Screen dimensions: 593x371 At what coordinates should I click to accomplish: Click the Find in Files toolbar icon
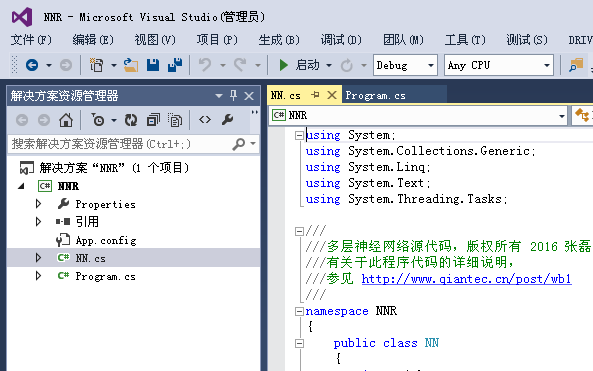point(576,65)
